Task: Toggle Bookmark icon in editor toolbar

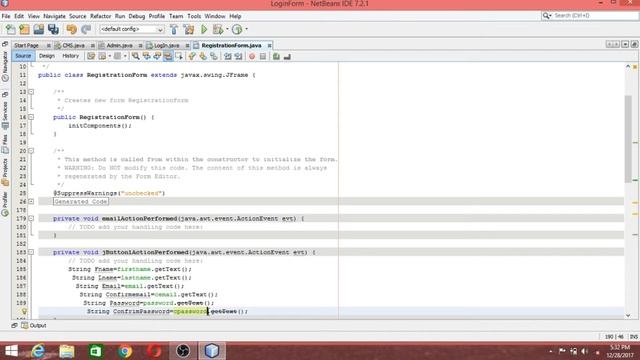Action: coord(214,56)
